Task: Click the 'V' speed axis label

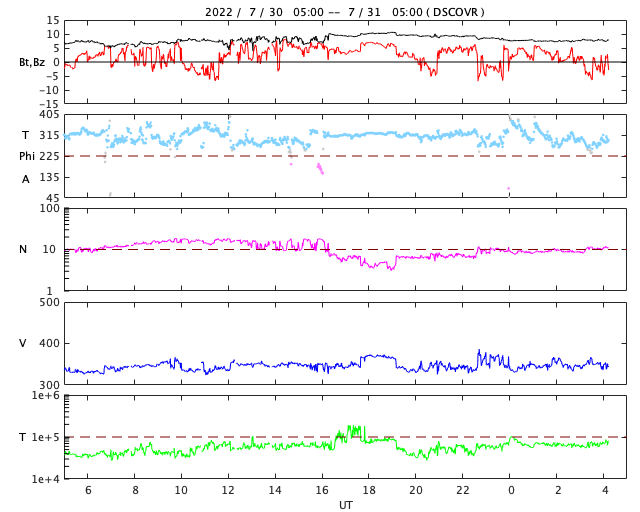Action: click(23, 343)
